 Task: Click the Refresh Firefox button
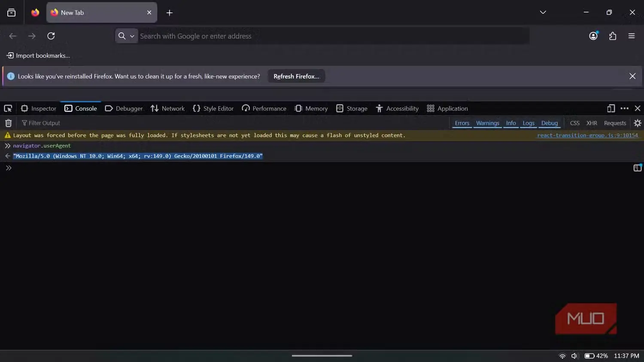[x=296, y=76]
